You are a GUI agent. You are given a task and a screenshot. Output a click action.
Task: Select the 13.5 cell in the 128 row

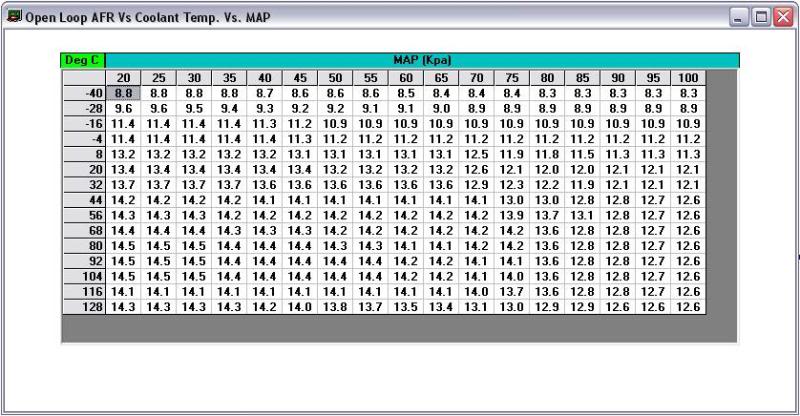(x=406, y=307)
